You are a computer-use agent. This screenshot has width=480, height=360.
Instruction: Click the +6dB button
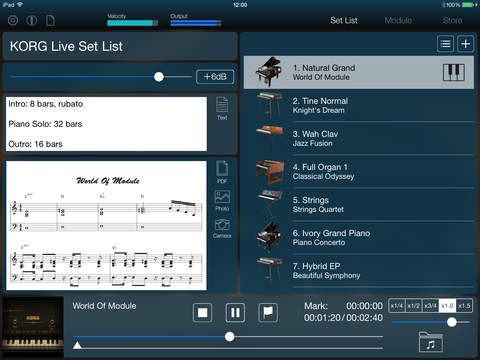[215, 77]
